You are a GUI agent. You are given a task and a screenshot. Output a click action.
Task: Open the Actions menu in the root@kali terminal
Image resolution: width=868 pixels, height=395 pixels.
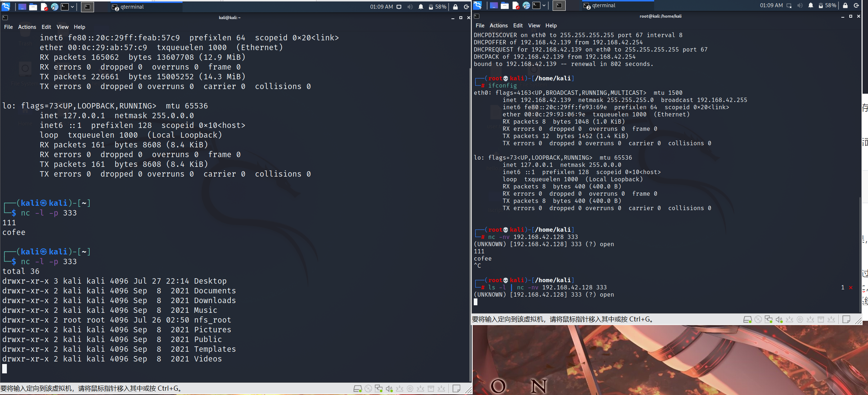pos(499,26)
